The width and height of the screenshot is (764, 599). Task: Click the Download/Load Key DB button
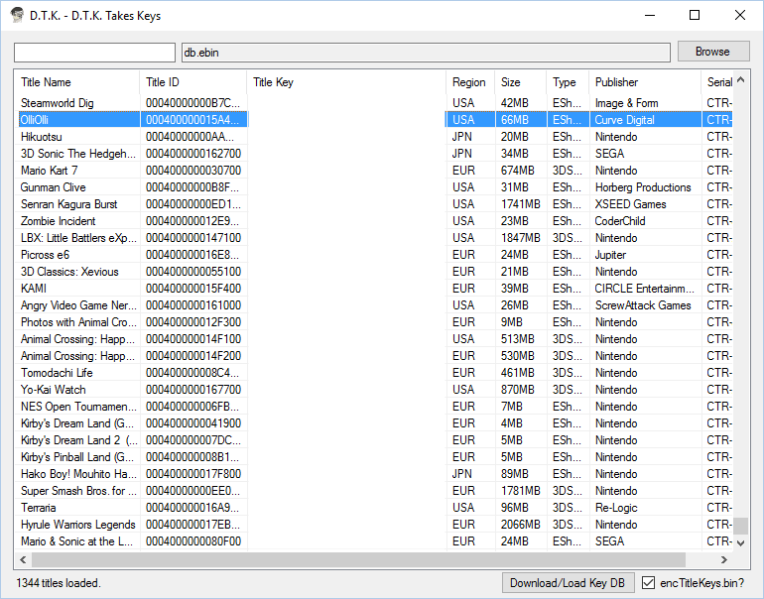point(568,582)
